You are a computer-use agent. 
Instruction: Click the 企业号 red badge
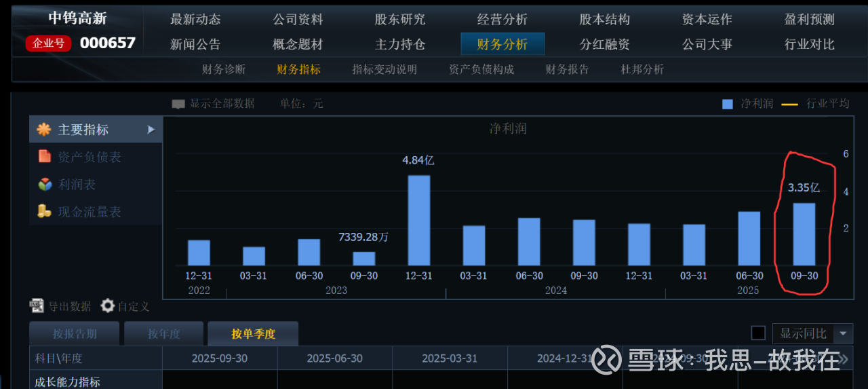[48, 43]
